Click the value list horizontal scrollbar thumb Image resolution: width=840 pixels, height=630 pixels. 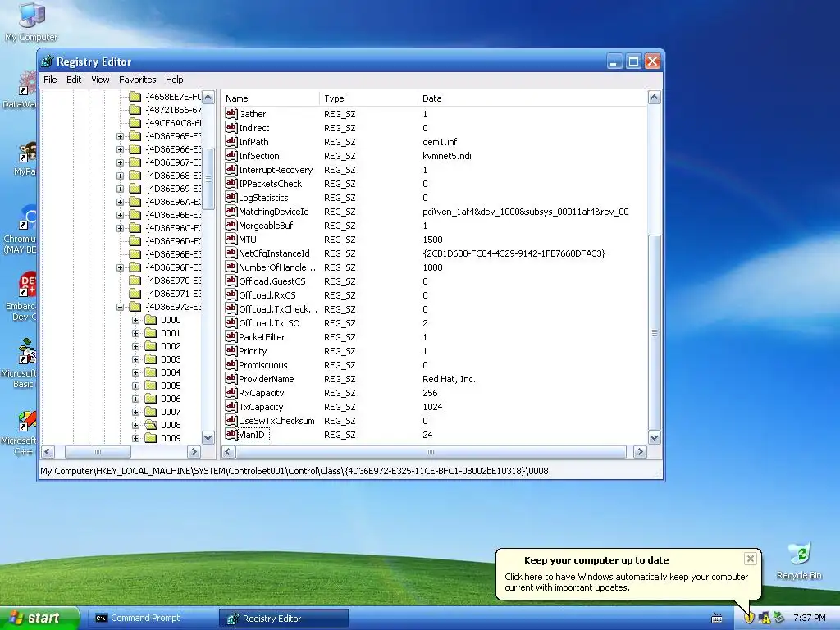point(431,452)
